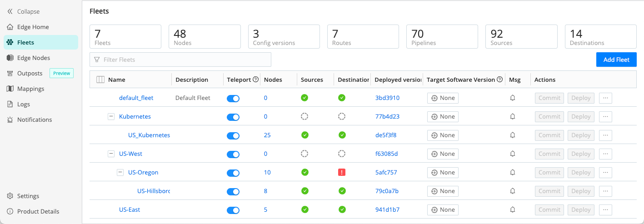Viewport: 644px width, 224px height.
Task: Collapse the US-Oregon subfleet expander
Action: pos(120,173)
